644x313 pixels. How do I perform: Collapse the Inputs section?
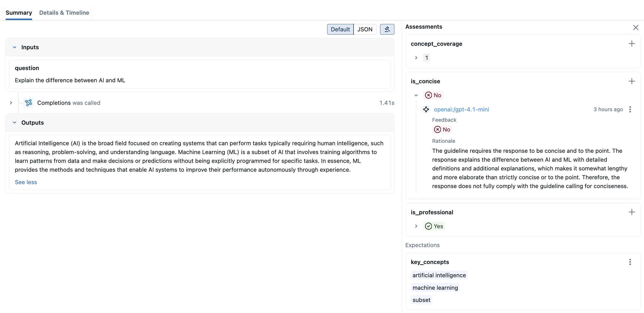14,47
